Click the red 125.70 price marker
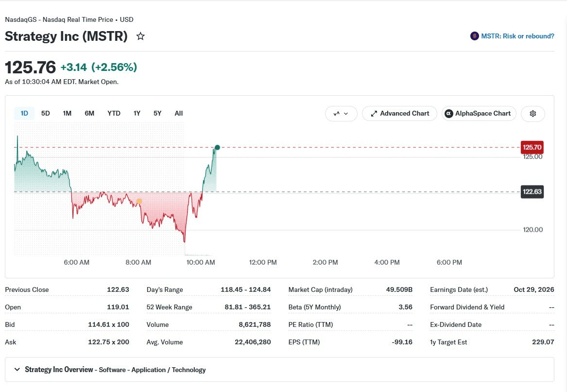 (x=532, y=147)
